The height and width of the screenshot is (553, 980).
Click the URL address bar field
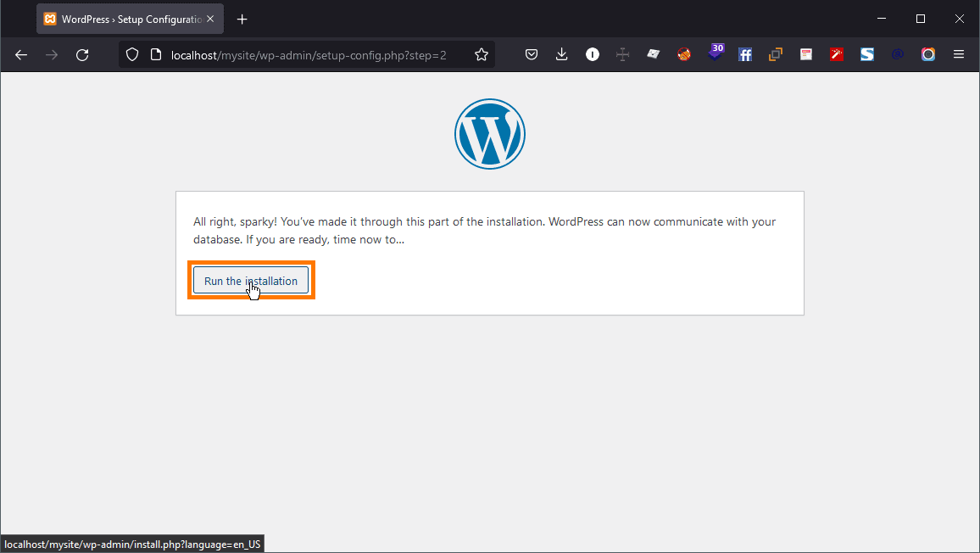coord(309,55)
